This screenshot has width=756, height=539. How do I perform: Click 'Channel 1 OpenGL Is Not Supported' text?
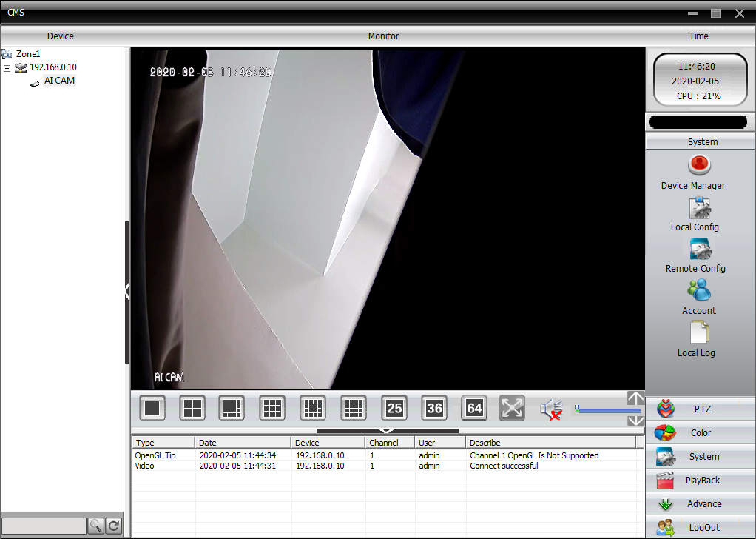click(x=534, y=455)
